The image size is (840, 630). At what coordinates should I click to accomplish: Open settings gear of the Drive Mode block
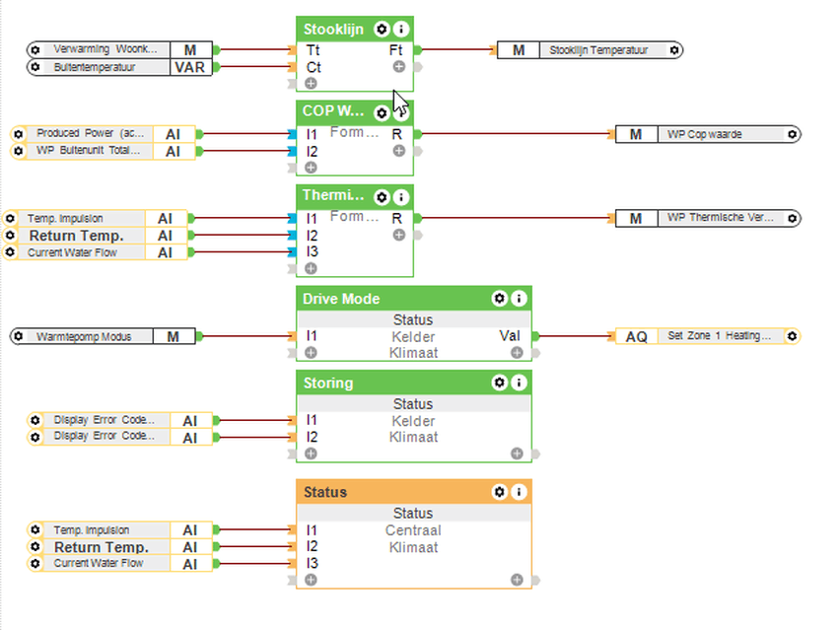tap(499, 299)
